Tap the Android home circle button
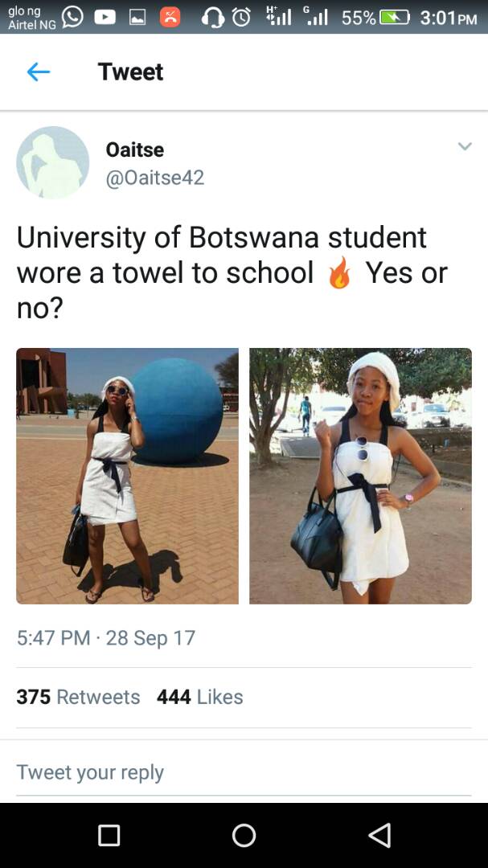Screen dimensions: 488x868 (x=244, y=835)
